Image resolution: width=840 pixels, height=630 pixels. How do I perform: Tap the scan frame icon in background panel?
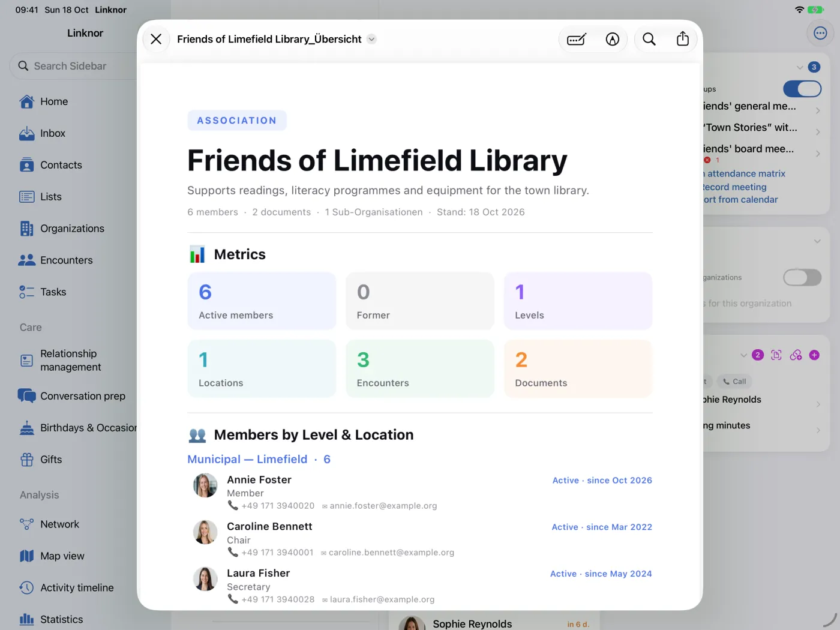[x=776, y=355]
